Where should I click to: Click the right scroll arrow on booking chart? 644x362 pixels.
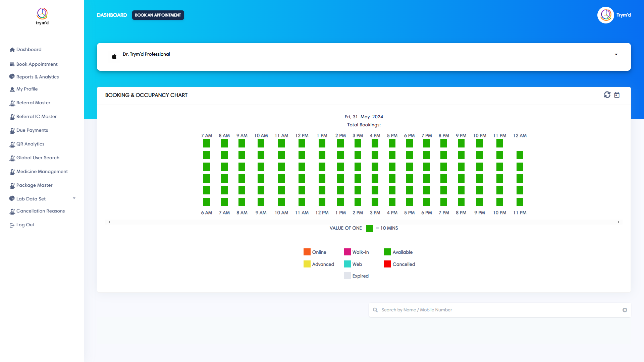click(x=619, y=222)
